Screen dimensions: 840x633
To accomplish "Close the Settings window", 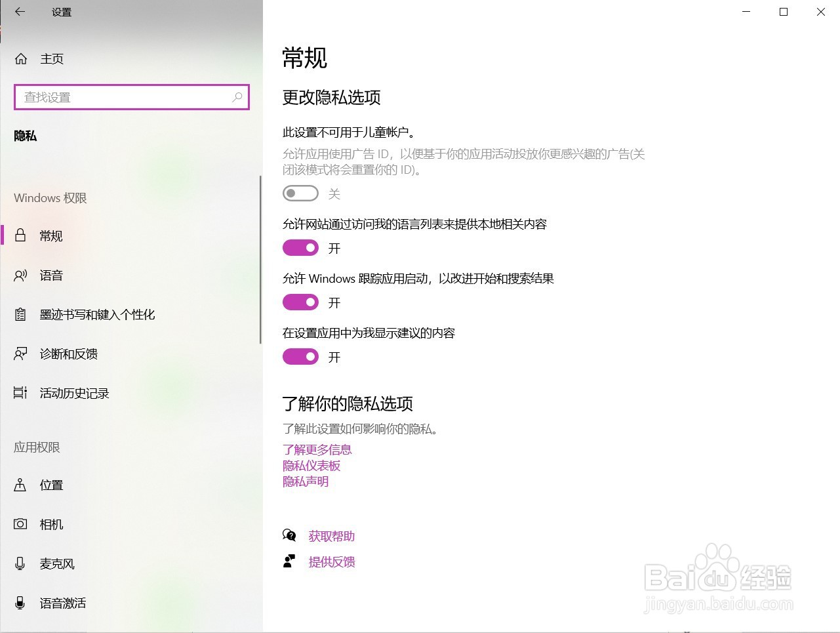I will click(821, 12).
